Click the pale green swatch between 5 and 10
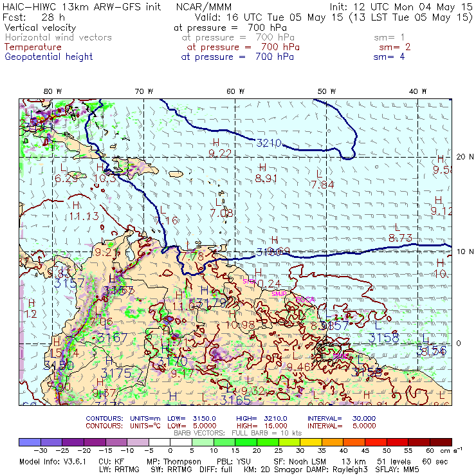The image size is (476, 476). tap(203, 442)
